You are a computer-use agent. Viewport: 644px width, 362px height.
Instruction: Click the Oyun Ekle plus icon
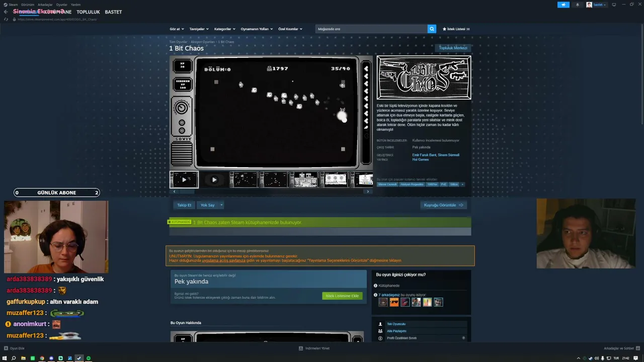pos(6,348)
